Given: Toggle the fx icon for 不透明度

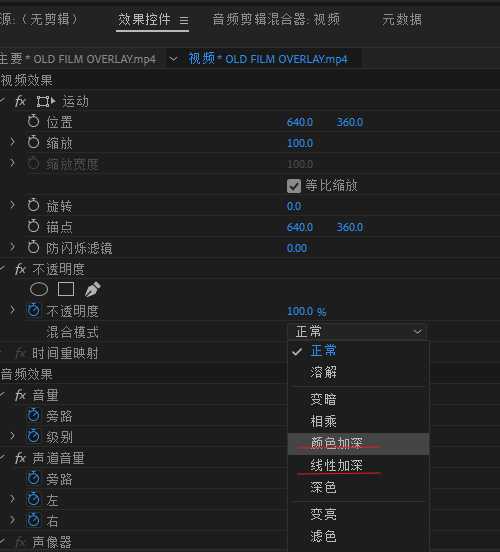Looking at the screenshot, I should pos(20,270).
